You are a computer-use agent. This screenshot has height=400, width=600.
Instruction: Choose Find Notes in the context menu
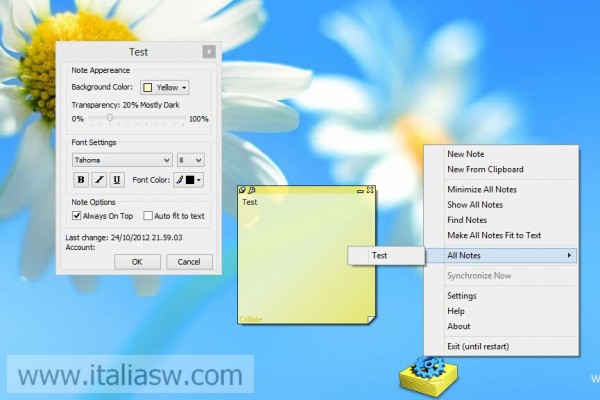[x=467, y=220]
